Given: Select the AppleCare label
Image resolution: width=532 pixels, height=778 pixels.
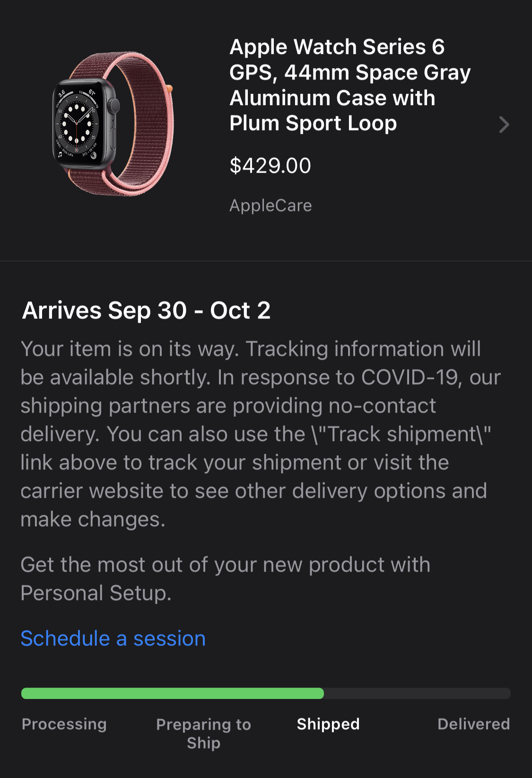Looking at the screenshot, I should (270, 205).
